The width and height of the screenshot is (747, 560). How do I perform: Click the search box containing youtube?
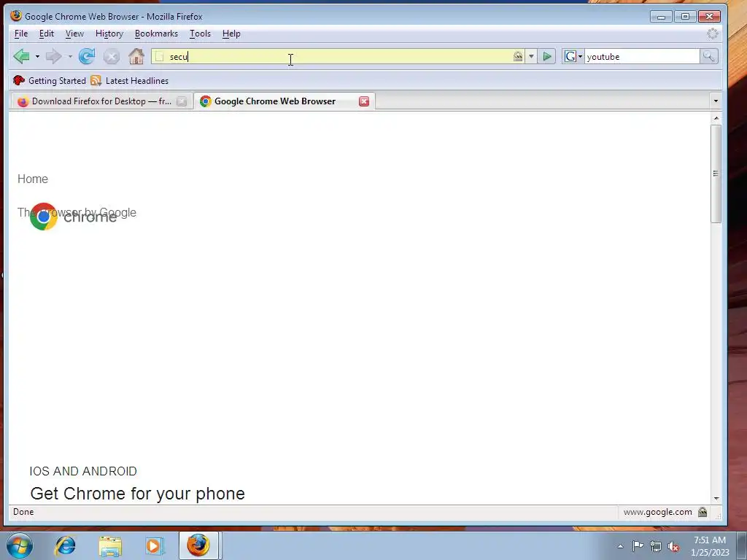point(642,57)
